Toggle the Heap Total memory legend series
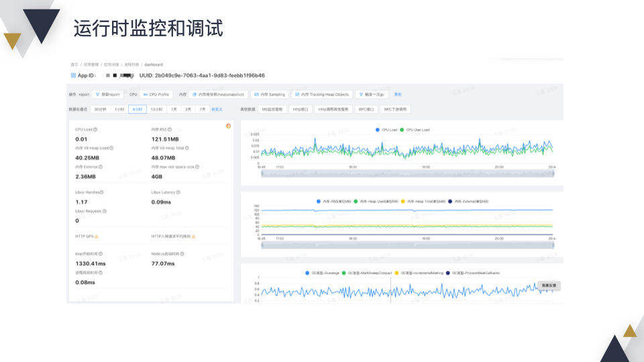 pyautogui.click(x=423, y=202)
